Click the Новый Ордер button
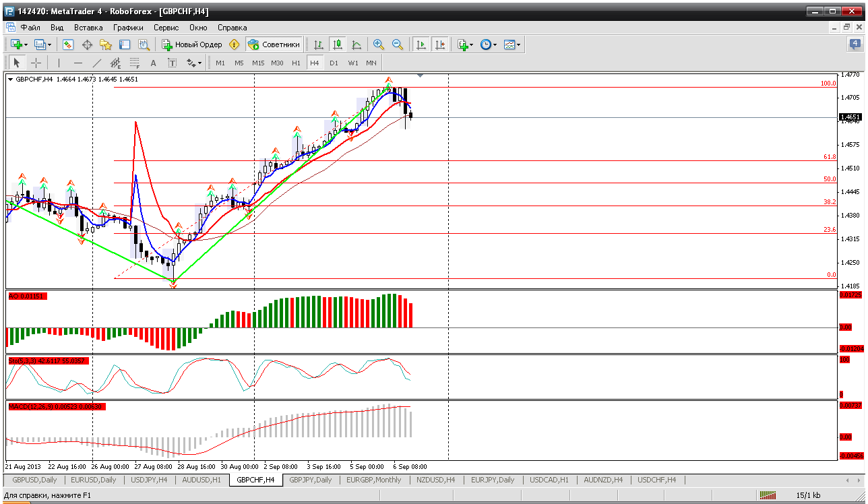The width and height of the screenshot is (868, 504). (x=192, y=44)
